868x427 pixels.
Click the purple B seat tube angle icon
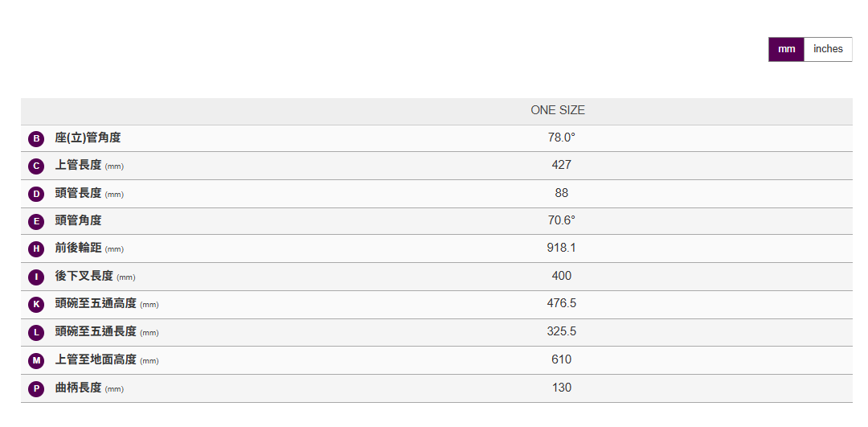(x=36, y=139)
